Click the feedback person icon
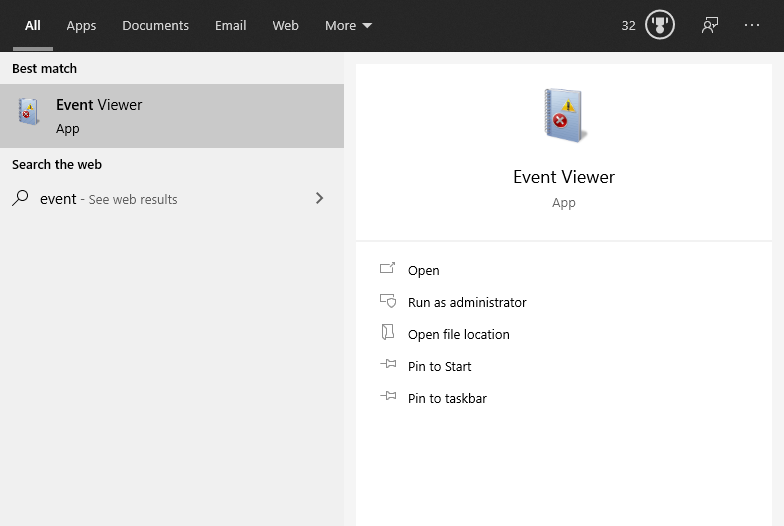 tap(710, 25)
